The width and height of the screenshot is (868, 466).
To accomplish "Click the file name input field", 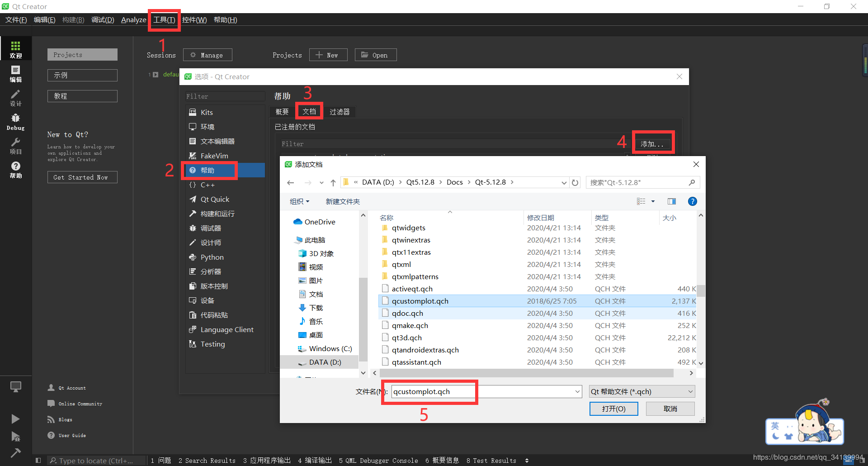I will click(x=482, y=392).
